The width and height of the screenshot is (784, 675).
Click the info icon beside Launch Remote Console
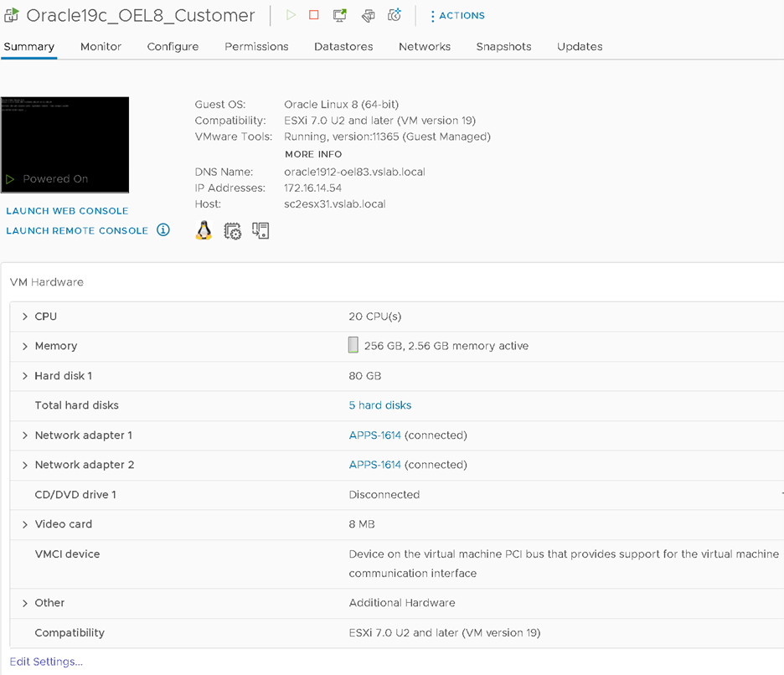click(x=163, y=230)
